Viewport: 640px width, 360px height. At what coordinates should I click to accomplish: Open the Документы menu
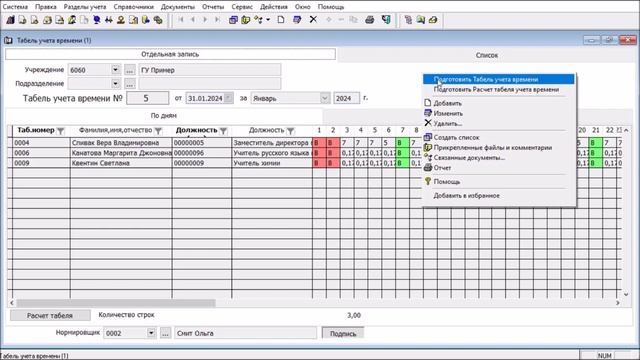(x=178, y=7)
